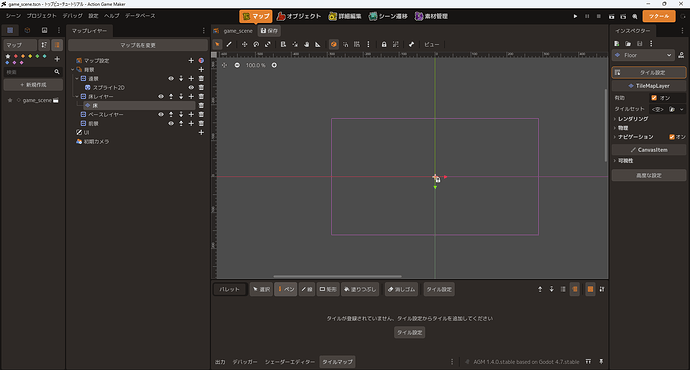Open the 素材管理 tab

[431, 16]
